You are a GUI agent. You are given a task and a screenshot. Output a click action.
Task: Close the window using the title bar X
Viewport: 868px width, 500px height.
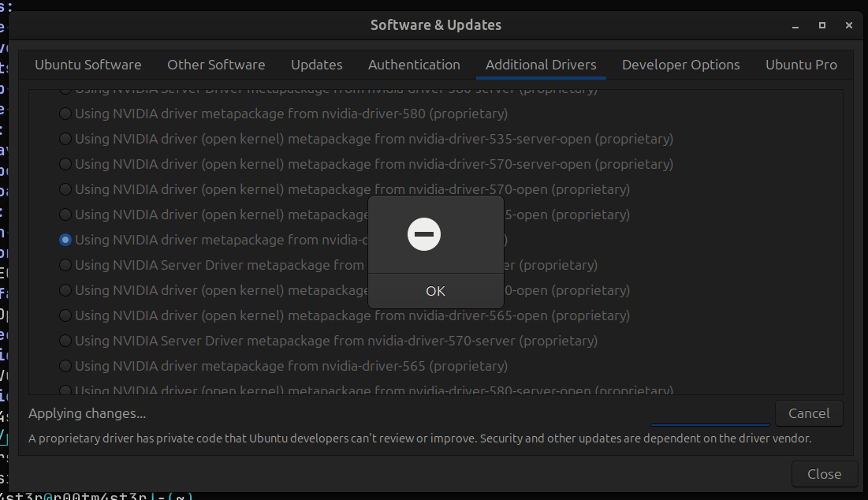pyautogui.click(x=848, y=25)
